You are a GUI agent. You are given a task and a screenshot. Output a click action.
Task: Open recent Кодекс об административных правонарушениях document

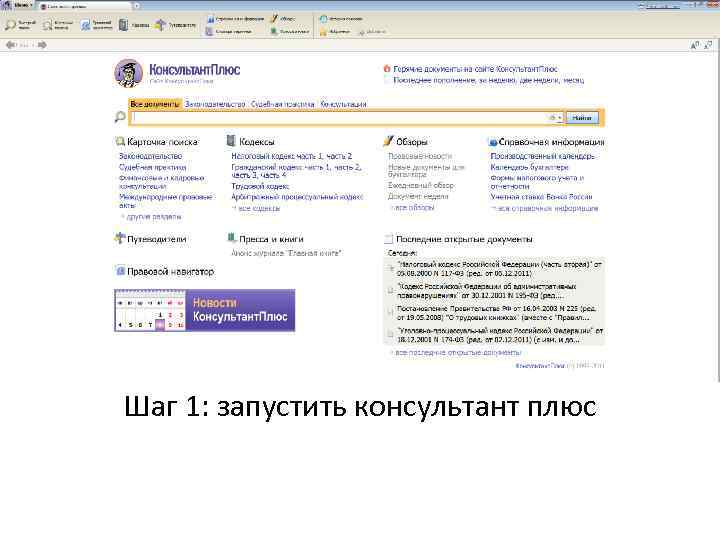487,291
